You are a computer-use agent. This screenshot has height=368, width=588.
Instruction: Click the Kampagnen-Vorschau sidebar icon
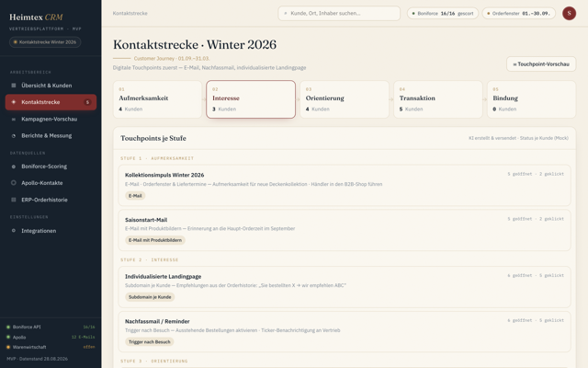pos(14,119)
